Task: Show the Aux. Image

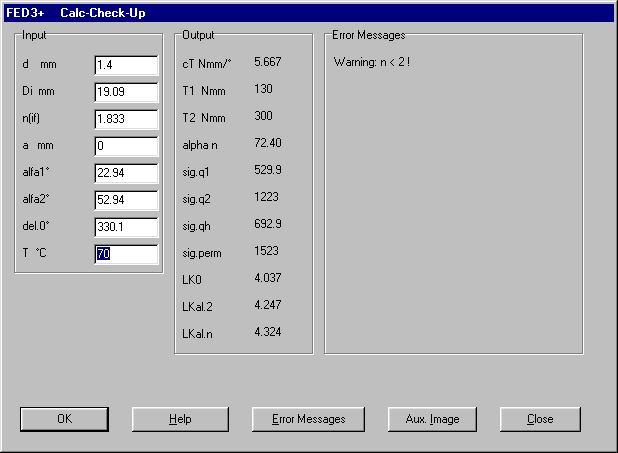Action: 430,419
